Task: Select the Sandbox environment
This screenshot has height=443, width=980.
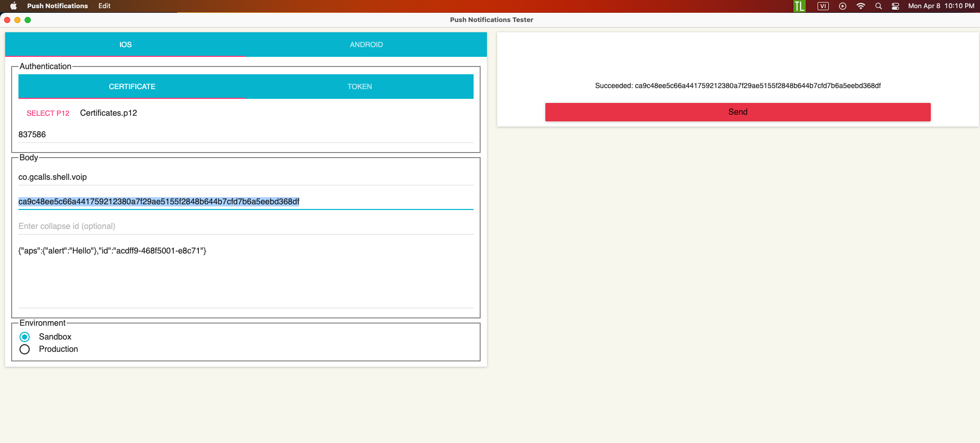Action: tap(25, 337)
